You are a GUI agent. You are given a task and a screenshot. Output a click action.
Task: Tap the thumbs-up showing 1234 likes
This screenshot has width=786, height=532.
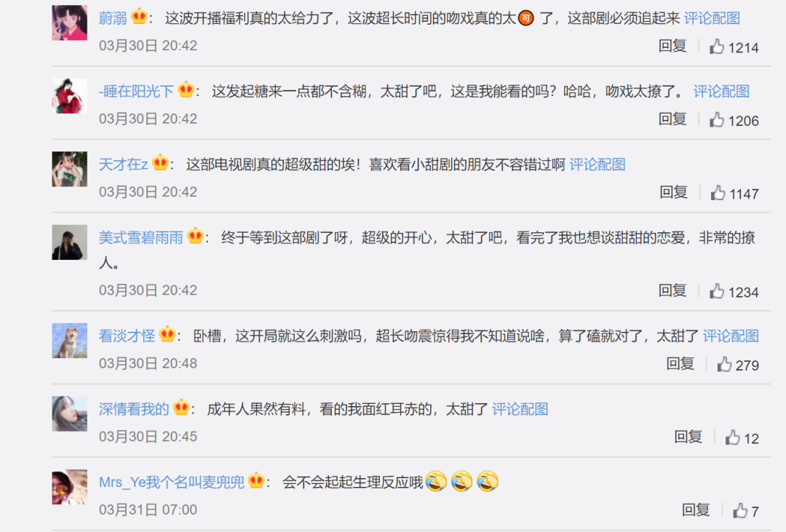click(x=717, y=291)
